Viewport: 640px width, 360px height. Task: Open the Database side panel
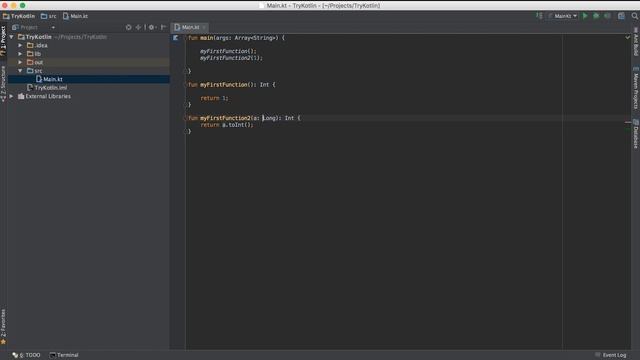point(636,134)
